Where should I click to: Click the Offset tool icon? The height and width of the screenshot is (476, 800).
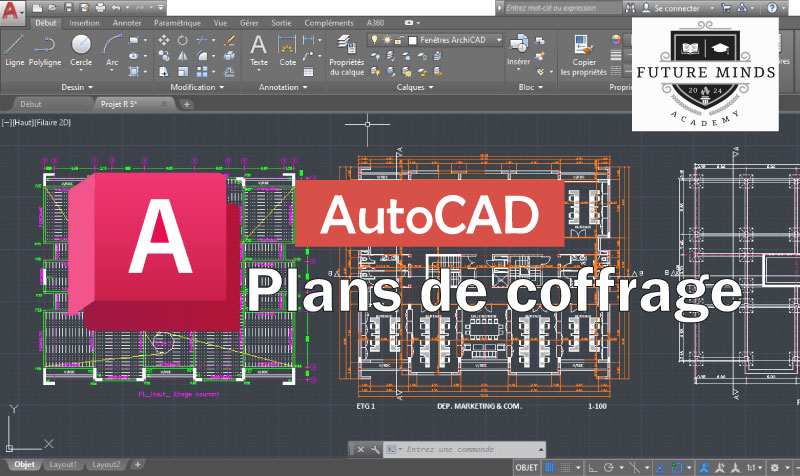click(230, 72)
